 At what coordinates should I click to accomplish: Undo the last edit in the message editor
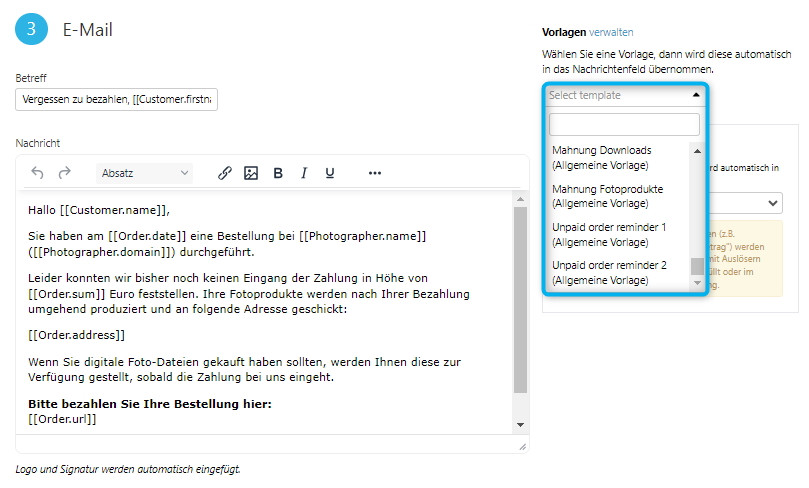click(37, 173)
